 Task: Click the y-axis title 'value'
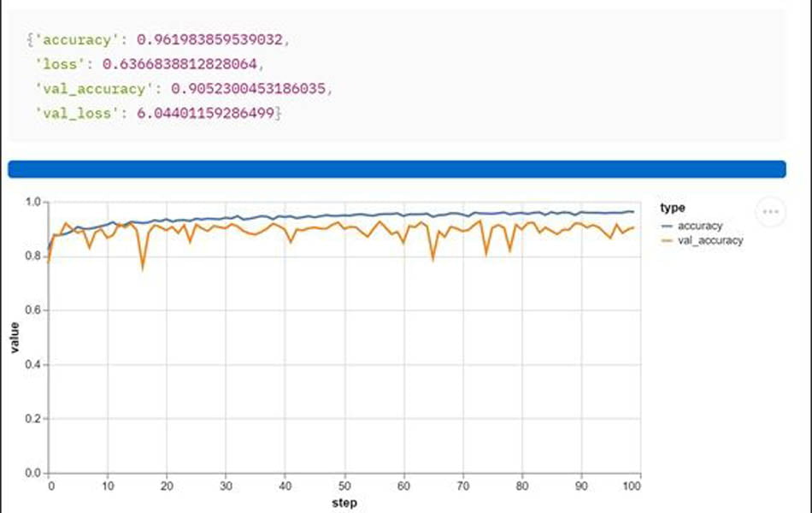[15, 338]
